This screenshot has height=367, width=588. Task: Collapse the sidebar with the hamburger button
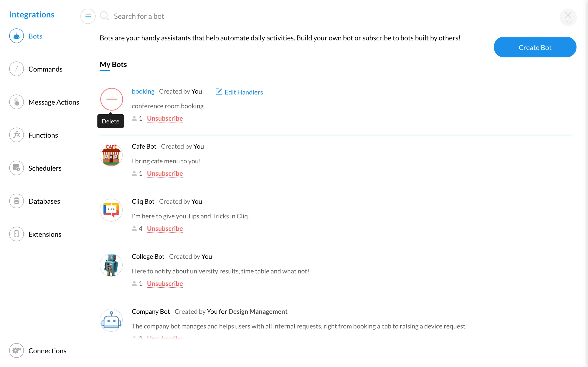click(x=88, y=16)
